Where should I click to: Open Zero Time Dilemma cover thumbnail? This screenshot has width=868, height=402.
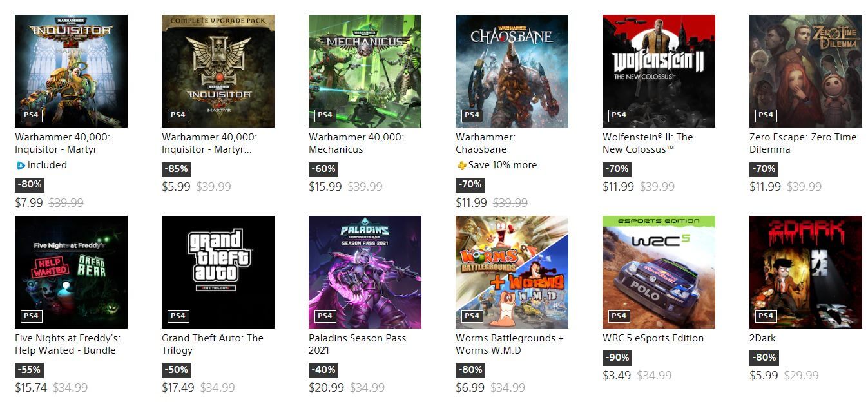(x=805, y=71)
